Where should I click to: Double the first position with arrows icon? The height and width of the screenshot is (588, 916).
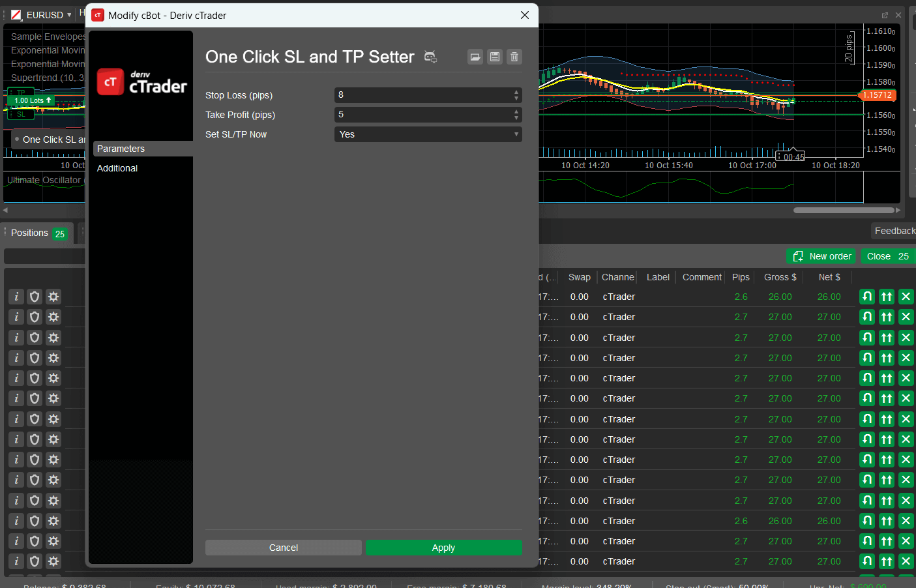click(x=887, y=297)
